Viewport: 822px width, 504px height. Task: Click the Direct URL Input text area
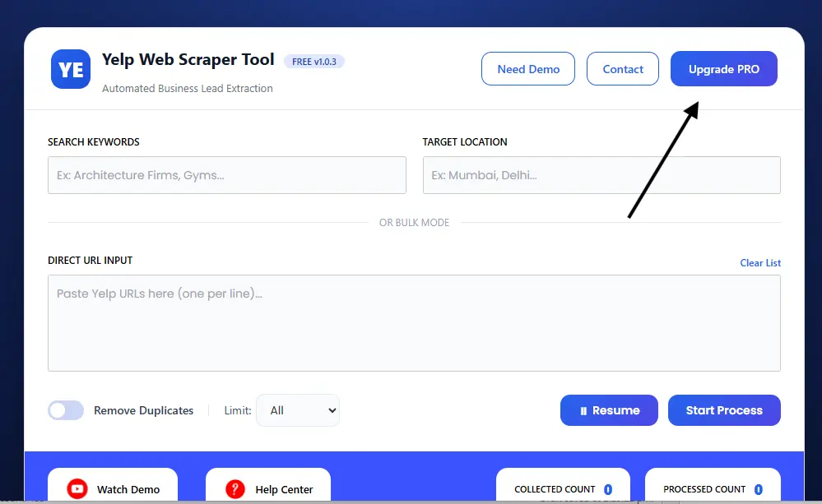[x=414, y=323]
